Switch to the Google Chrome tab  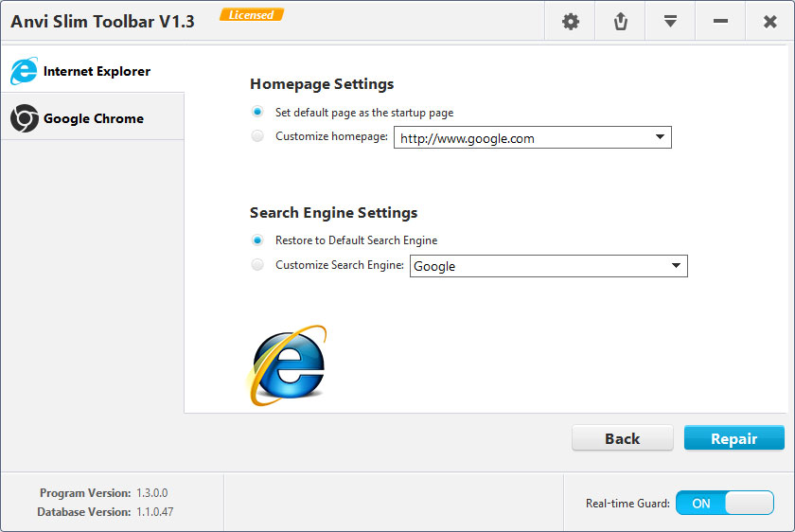click(93, 118)
